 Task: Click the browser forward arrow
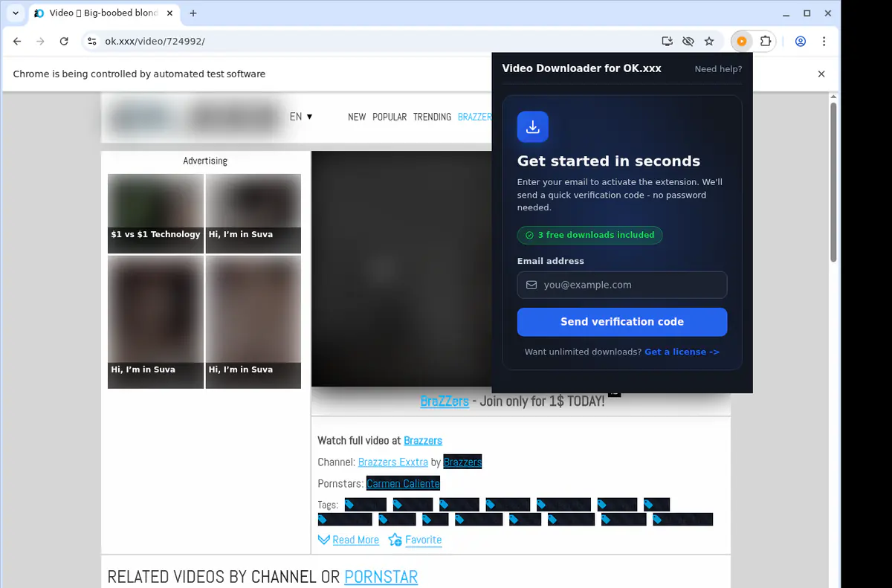[x=40, y=42]
